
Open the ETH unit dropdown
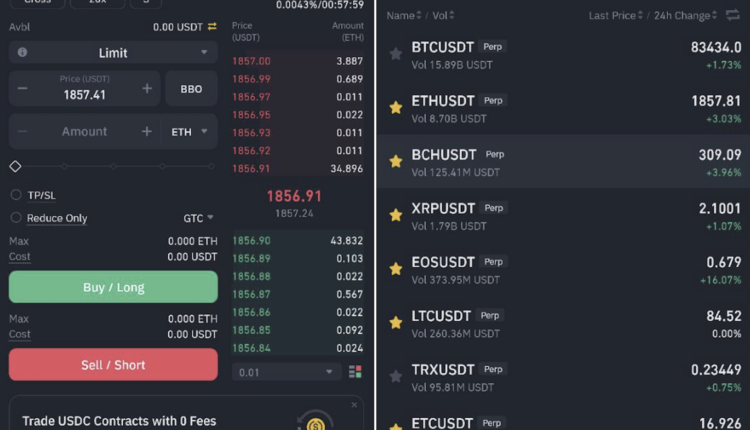coord(191,131)
